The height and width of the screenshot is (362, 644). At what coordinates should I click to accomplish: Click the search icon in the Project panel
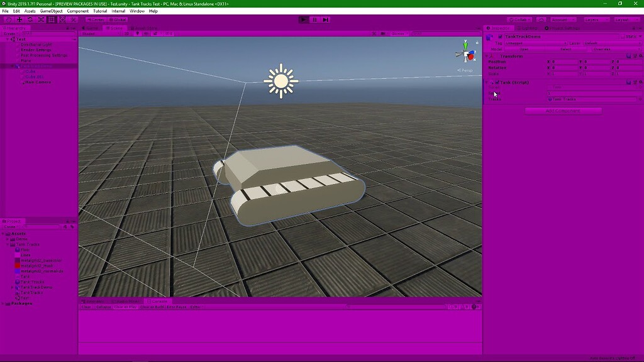point(25,227)
